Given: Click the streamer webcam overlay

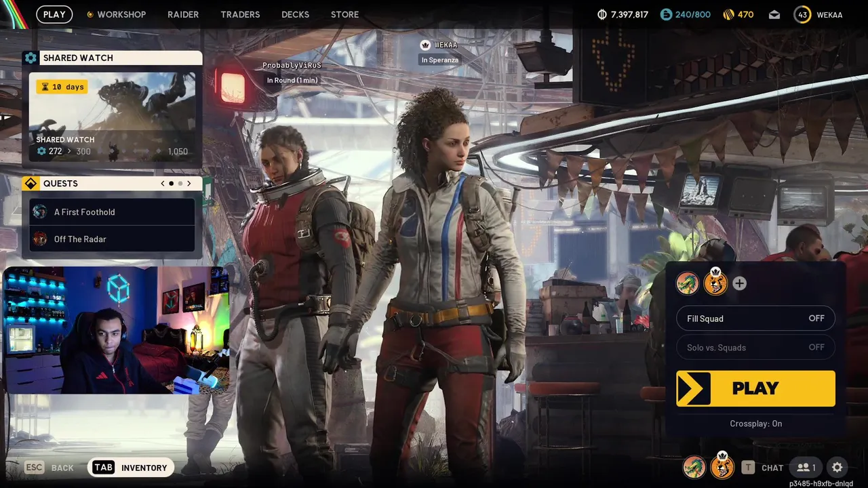Looking at the screenshot, I should point(116,330).
